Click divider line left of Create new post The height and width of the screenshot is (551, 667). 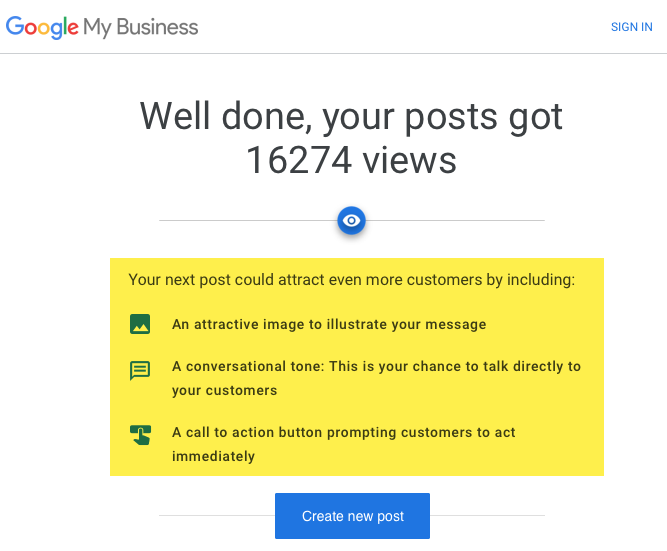(217, 515)
